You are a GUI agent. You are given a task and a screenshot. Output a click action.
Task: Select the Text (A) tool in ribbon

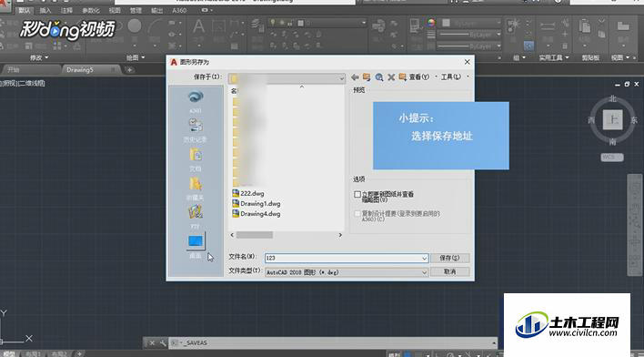[199, 26]
